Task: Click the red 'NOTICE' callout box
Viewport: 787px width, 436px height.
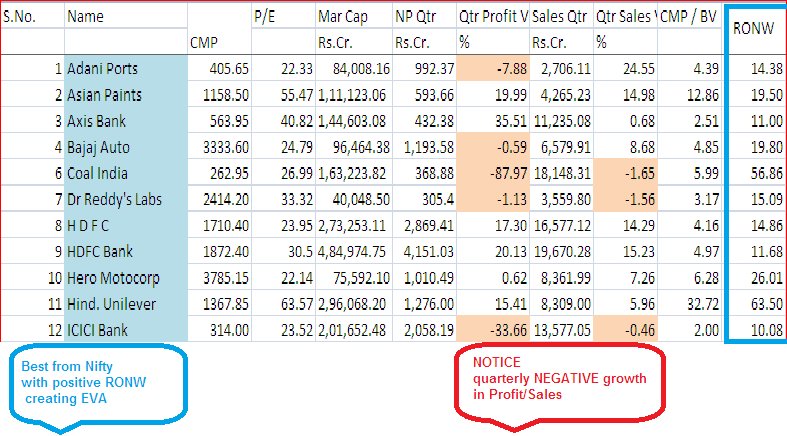Action: [x=560, y=386]
